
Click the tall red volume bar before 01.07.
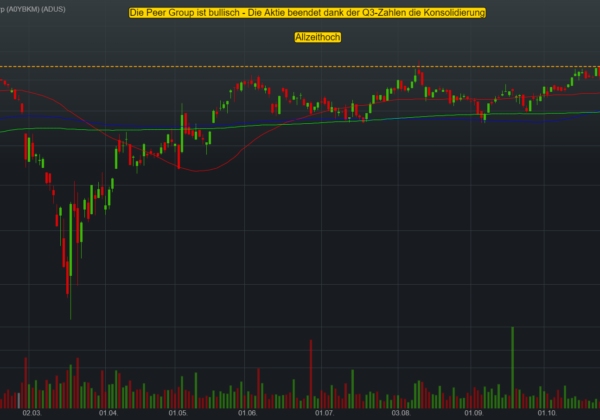click(311, 374)
